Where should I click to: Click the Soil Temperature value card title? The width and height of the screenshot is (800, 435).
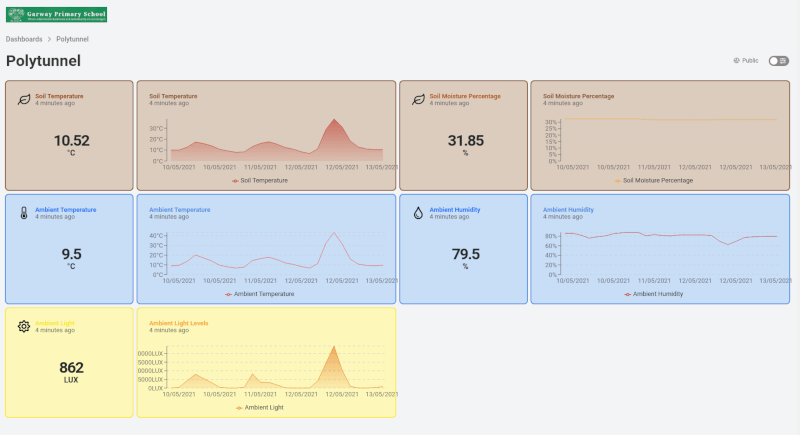pyautogui.click(x=59, y=96)
